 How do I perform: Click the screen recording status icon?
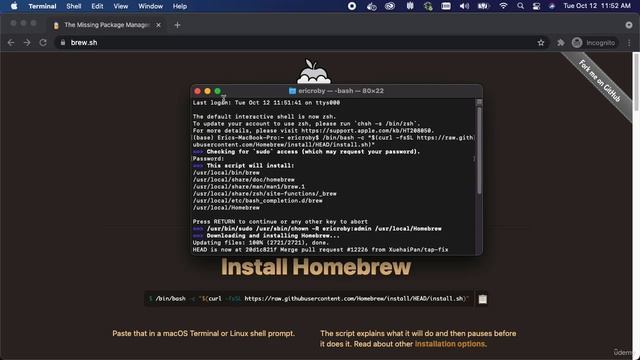click(351, 6)
